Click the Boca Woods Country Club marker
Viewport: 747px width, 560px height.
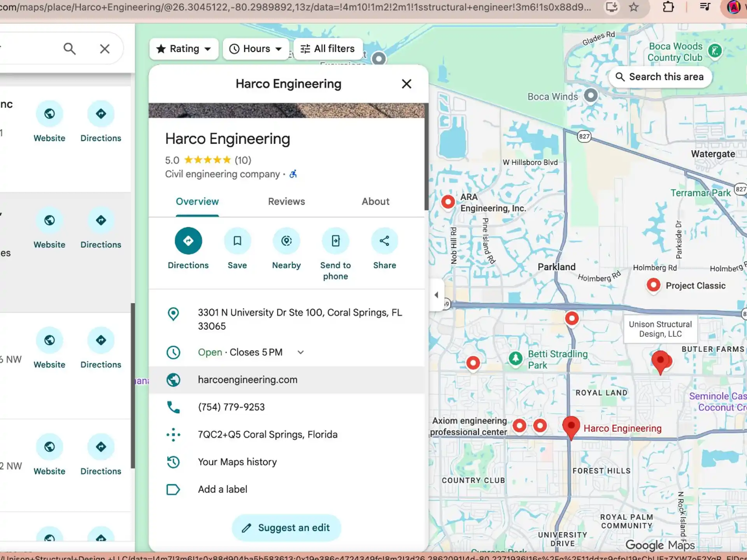[715, 51]
